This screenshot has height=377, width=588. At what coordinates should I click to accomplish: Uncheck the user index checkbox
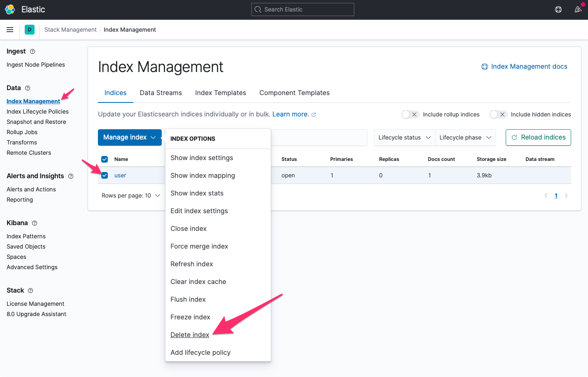[x=105, y=175]
